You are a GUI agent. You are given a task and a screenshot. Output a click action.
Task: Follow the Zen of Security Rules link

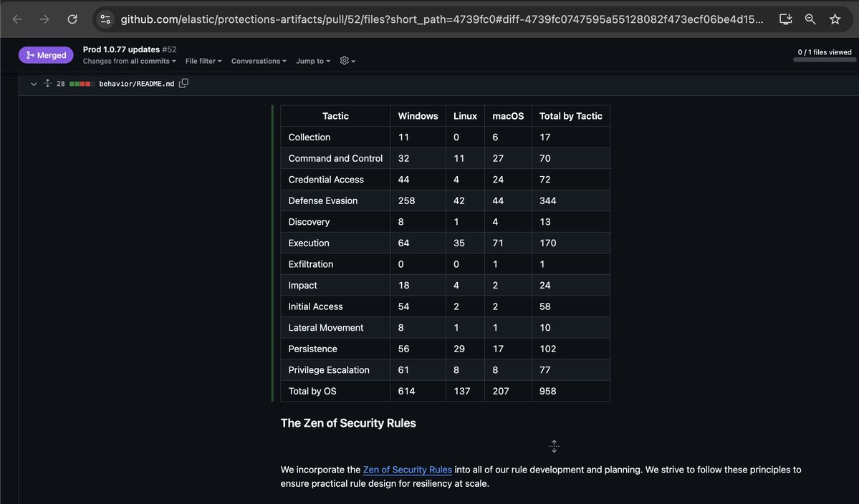click(x=407, y=469)
